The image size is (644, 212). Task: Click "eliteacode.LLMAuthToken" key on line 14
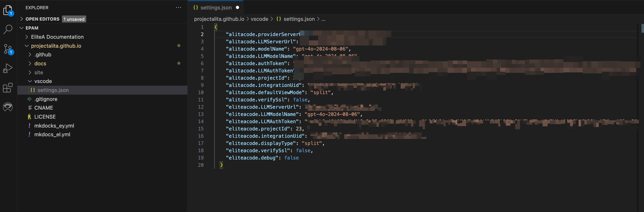click(x=262, y=121)
